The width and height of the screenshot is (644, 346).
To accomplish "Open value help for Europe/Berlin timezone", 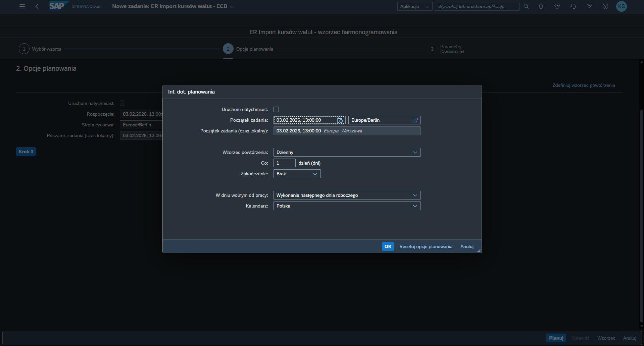I will (x=415, y=120).
